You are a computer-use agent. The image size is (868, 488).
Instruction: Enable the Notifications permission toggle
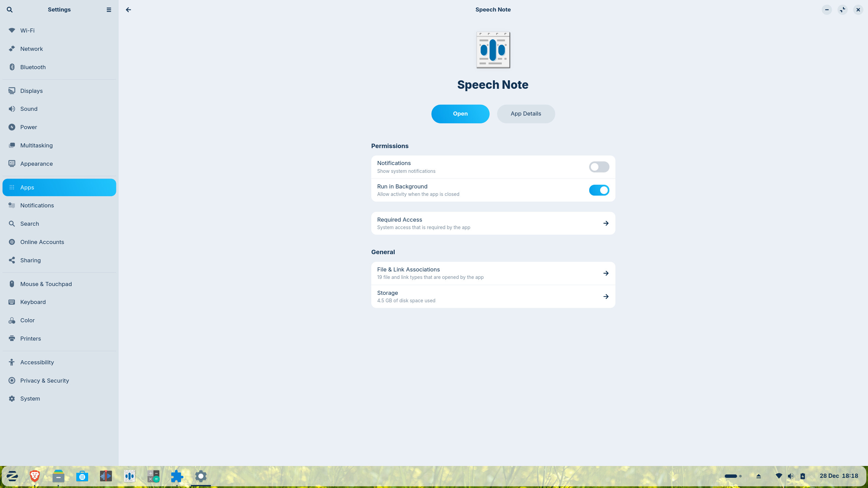599,167
